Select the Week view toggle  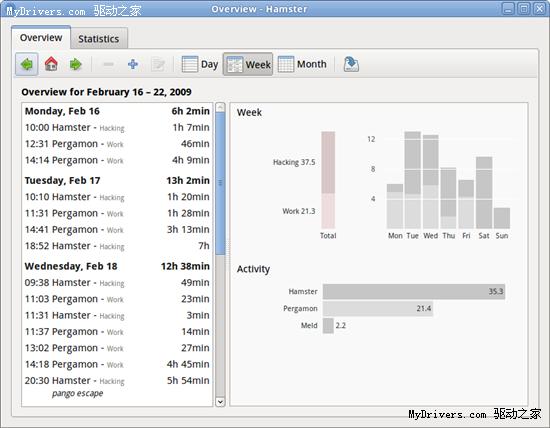248,64
